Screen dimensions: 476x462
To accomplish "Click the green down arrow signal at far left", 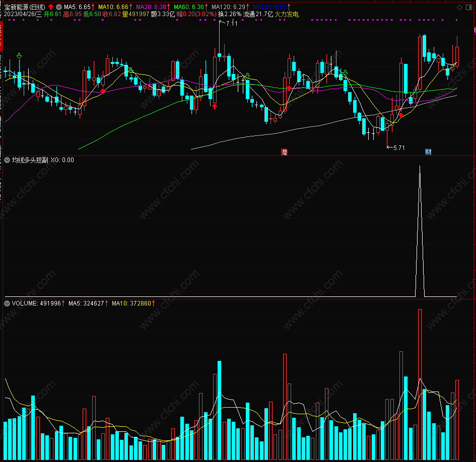I will [x=19, y=56].
